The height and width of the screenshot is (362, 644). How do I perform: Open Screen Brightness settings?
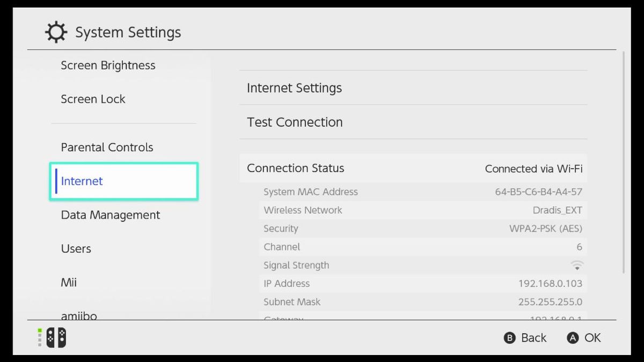(x=108, y=65)
